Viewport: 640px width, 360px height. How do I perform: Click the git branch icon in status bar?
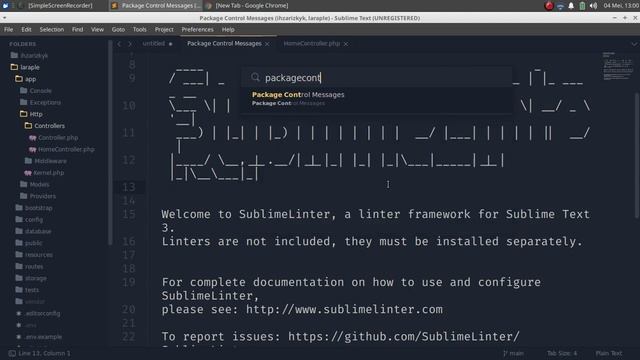coord(505,353)
